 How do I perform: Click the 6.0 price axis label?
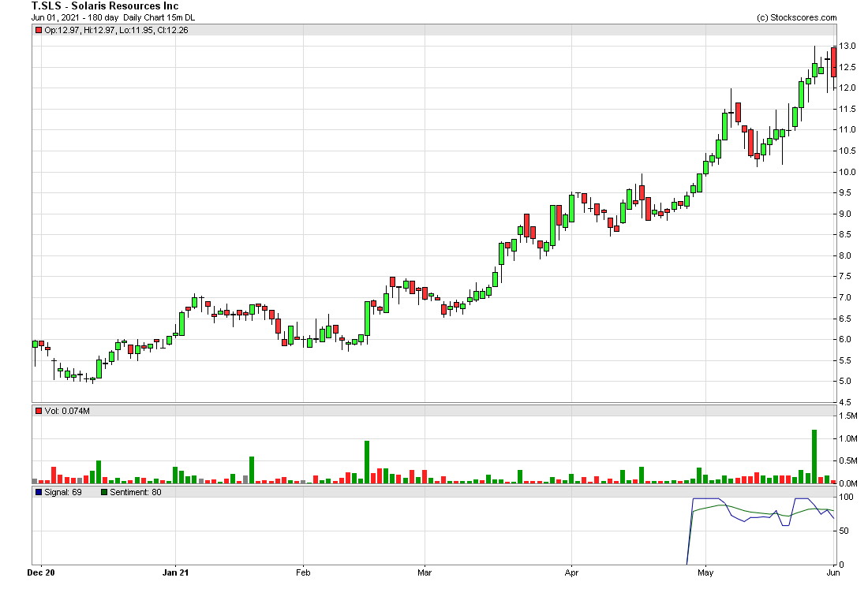pyautogui.click(x=845, y=340)
